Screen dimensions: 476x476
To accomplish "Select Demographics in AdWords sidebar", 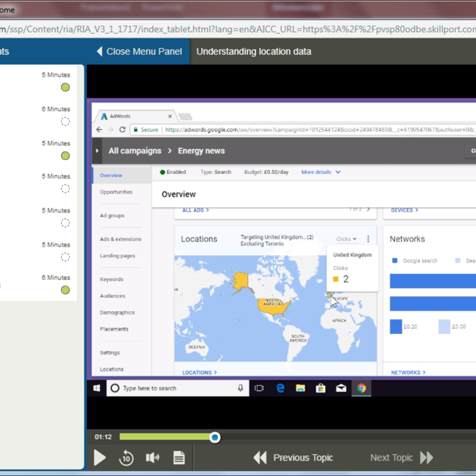I will tap(117, 313).
